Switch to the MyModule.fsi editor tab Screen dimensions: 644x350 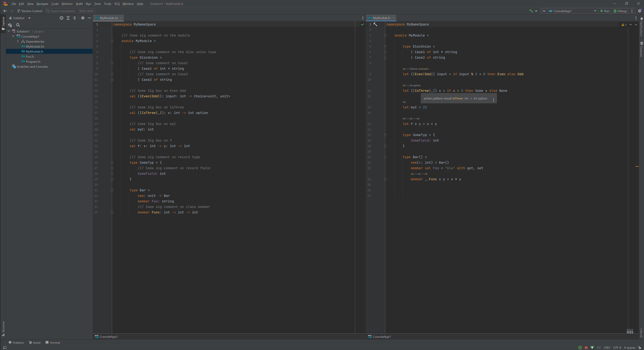[109, 18]
